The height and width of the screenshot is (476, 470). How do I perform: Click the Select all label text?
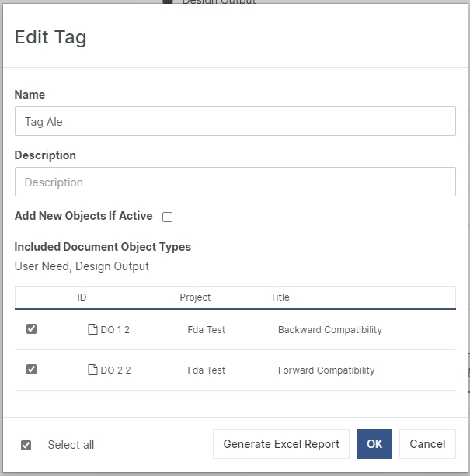(71, 445)
